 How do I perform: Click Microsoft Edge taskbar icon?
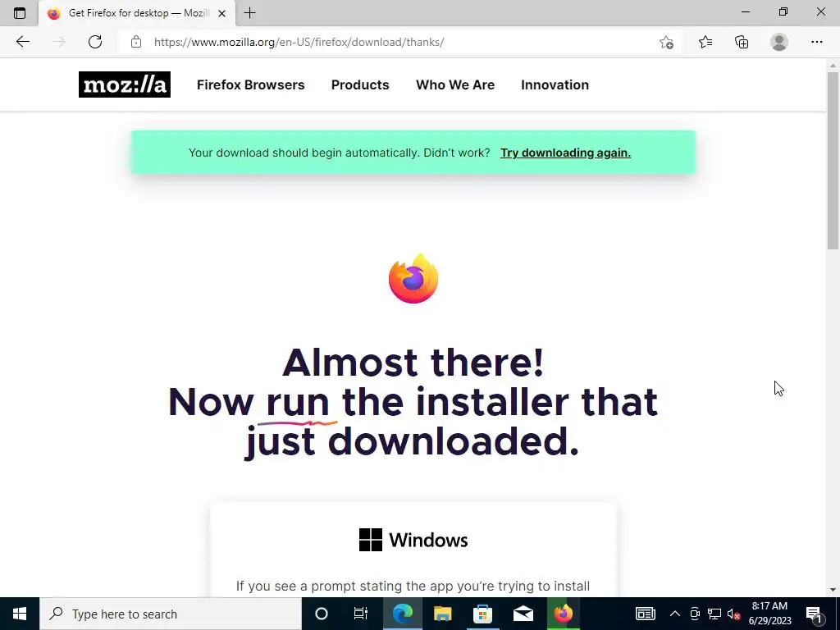point(402,614)
